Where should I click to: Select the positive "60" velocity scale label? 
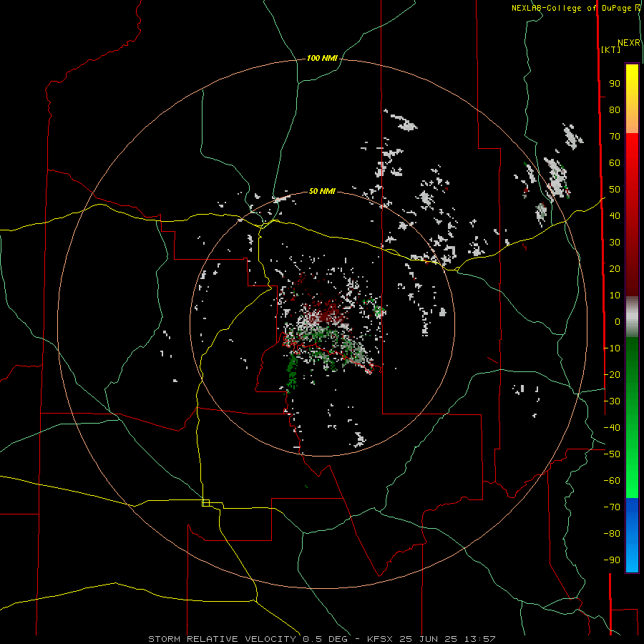pos(615,163)
